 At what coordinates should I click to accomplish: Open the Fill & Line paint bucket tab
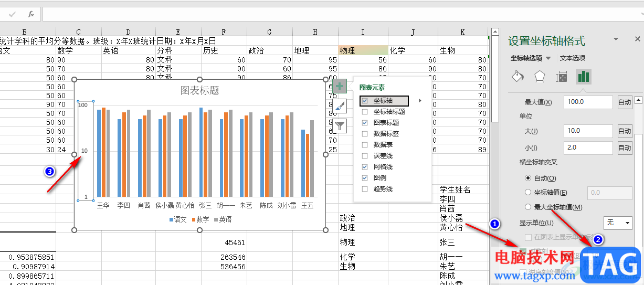(x=518, y=77)
